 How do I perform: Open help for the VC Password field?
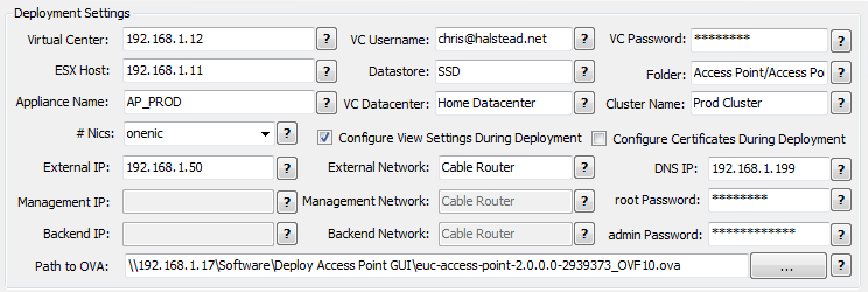click(x=841, y=41)
